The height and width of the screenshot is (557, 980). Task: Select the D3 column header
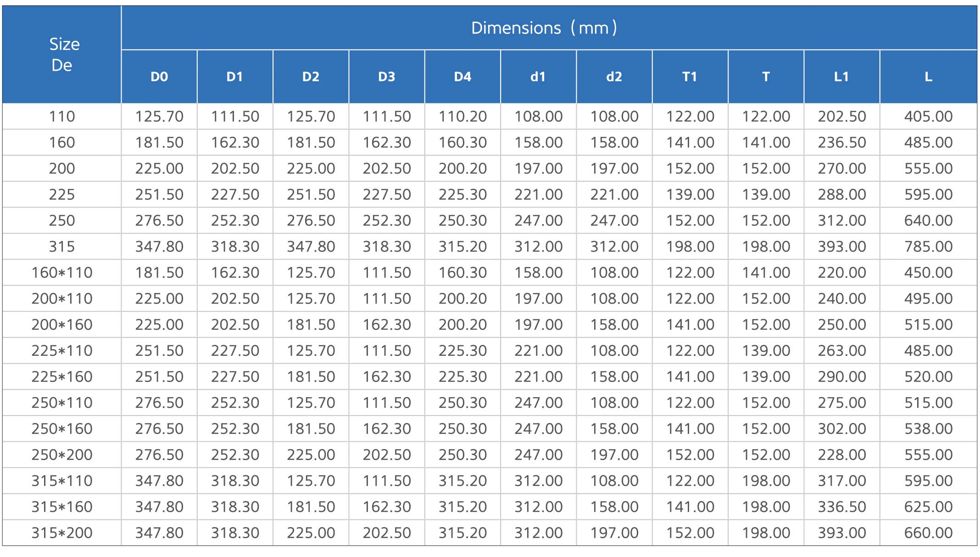(387, 77)
